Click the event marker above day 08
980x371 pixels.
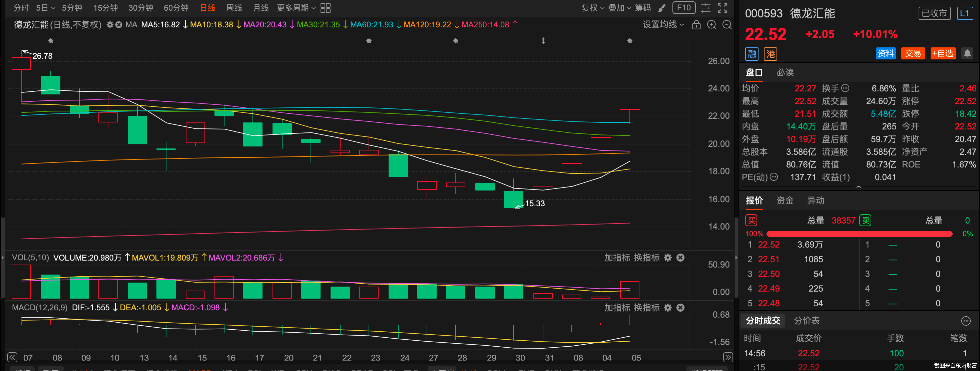tap(51, 41)
